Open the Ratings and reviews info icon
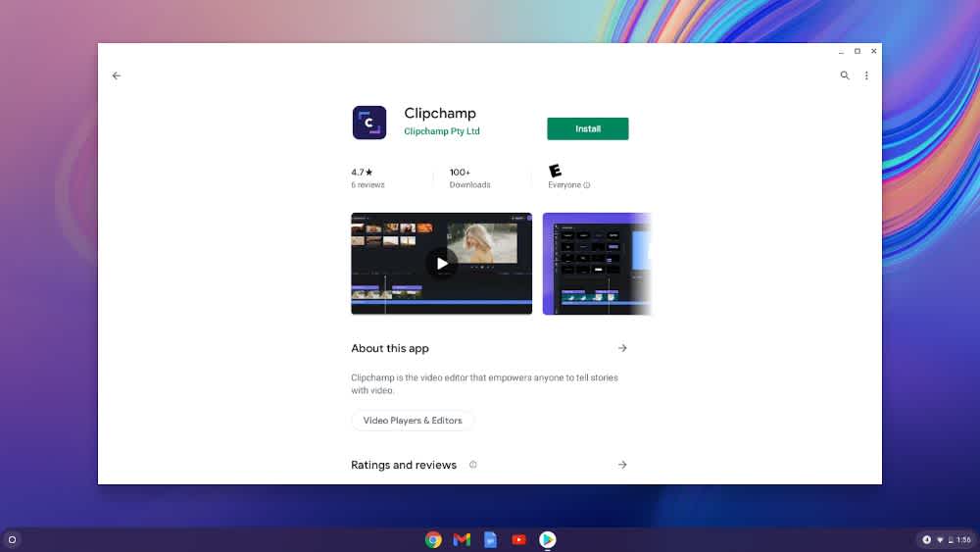This screenshot has height=552, width=980. tap(473, 465)
